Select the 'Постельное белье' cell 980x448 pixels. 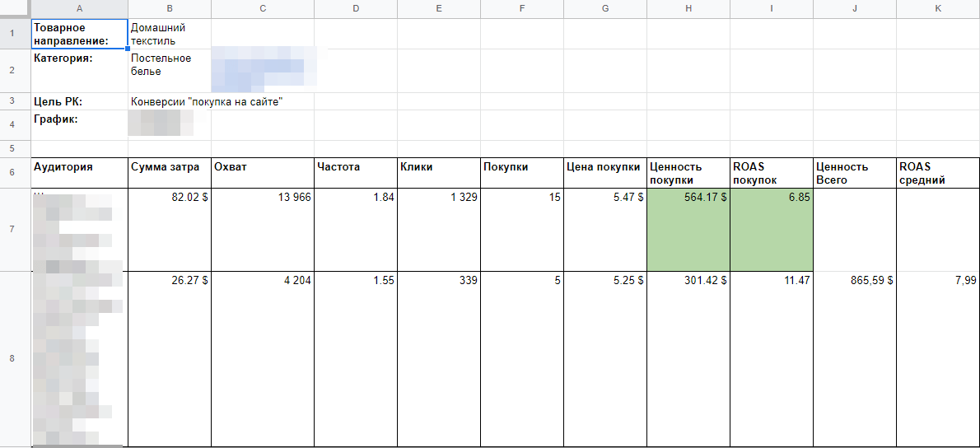(169, 70)
